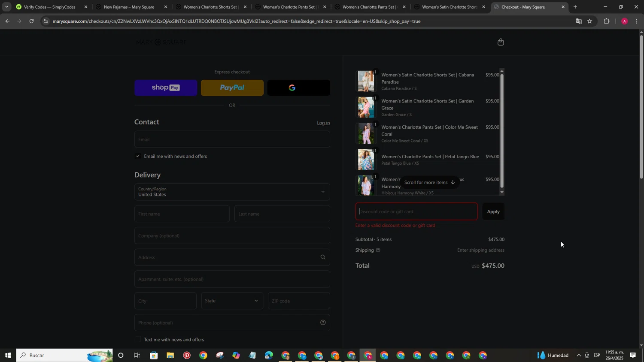Screen dimensions: 644x362
Task: Apply the discount code
Action: [x=493, y=211]
